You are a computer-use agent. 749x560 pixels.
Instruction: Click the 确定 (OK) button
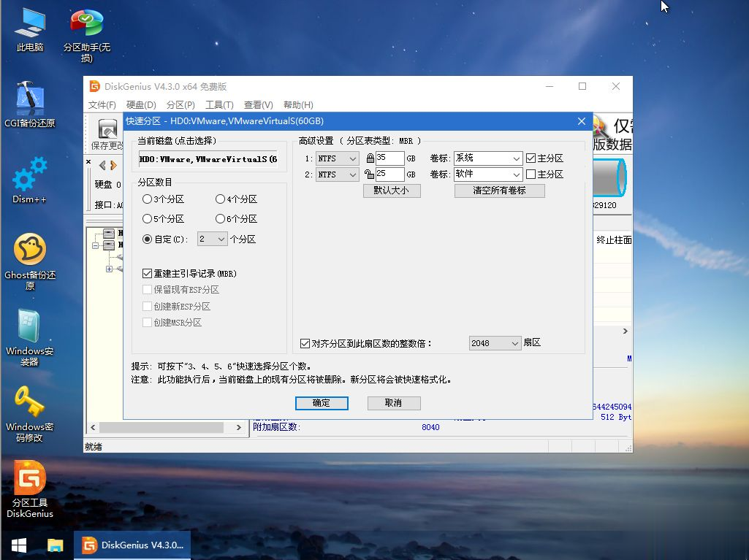(x=322, y=402)
